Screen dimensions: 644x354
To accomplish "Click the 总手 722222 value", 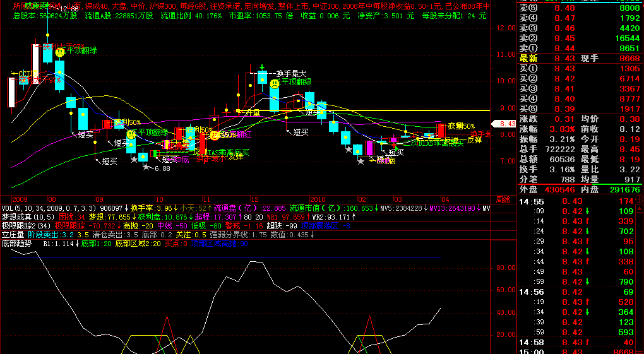I will pyautogui.click(x=561, y=149).
